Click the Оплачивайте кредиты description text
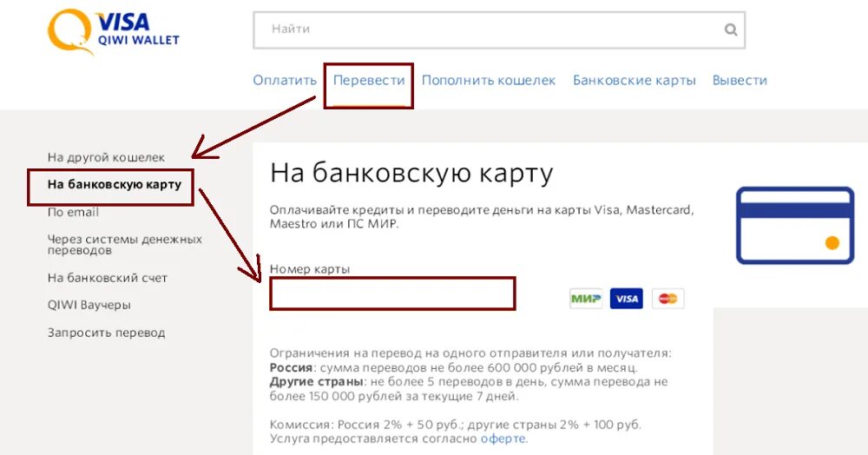868x455 pixels. point(482,217)
